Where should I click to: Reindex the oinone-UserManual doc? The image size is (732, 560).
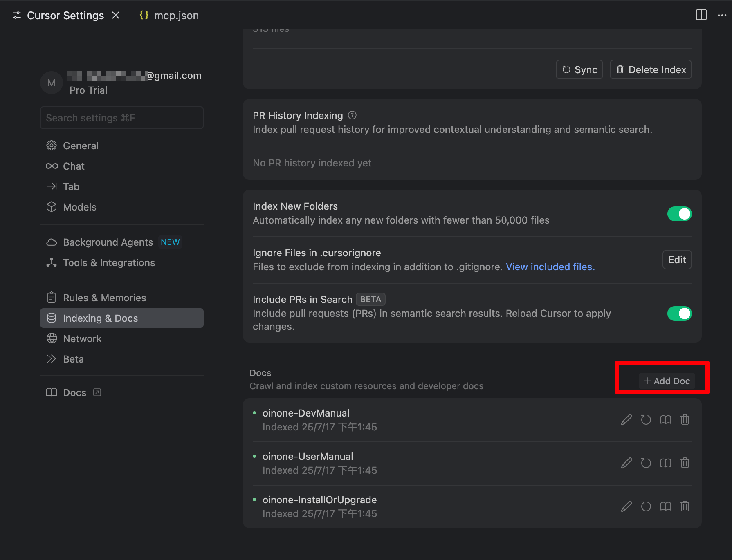(646, 463)
